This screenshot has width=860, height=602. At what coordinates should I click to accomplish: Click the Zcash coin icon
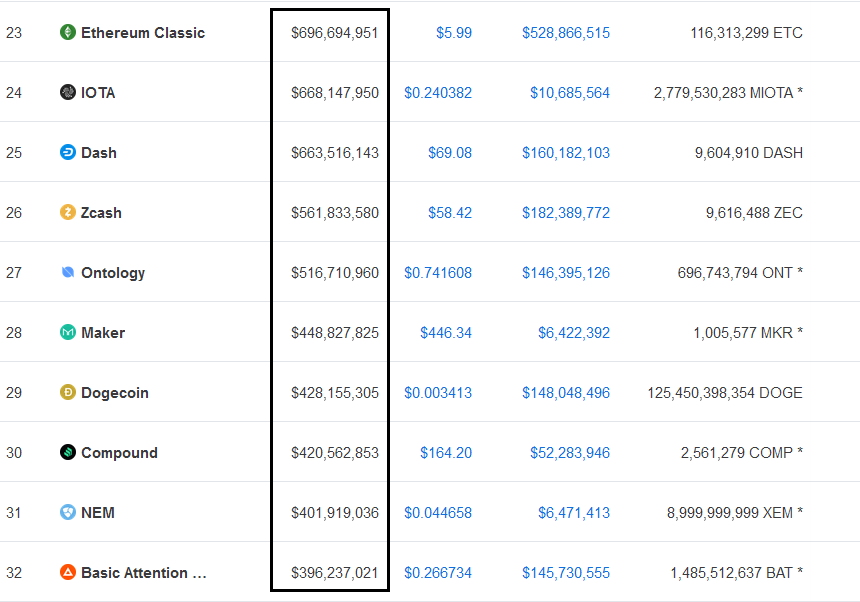(x=68, y=213)
